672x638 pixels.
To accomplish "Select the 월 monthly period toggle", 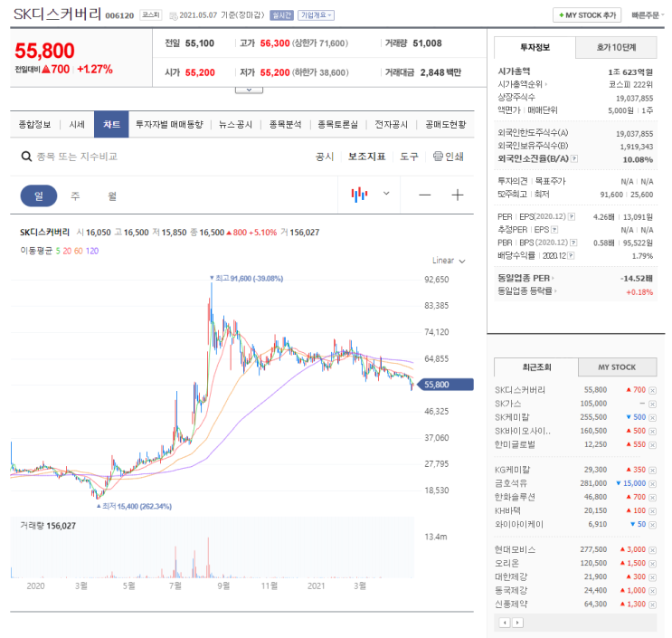I will pos(112,196).
